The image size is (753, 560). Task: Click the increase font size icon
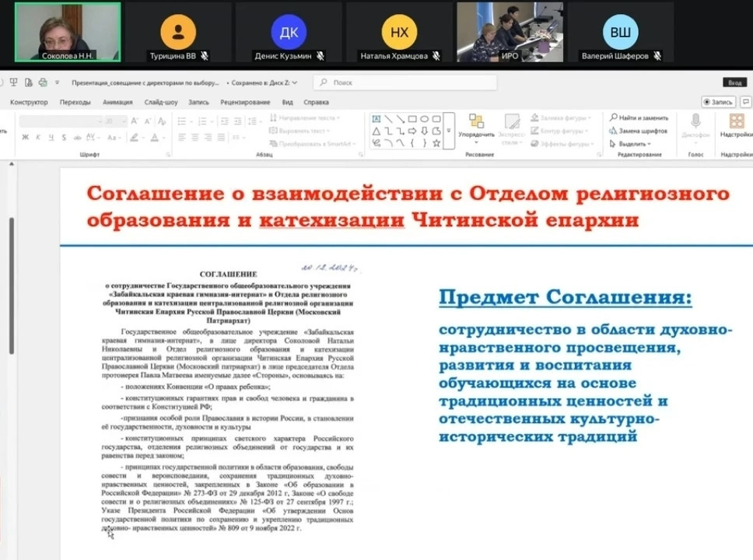[x=135, y=121]
